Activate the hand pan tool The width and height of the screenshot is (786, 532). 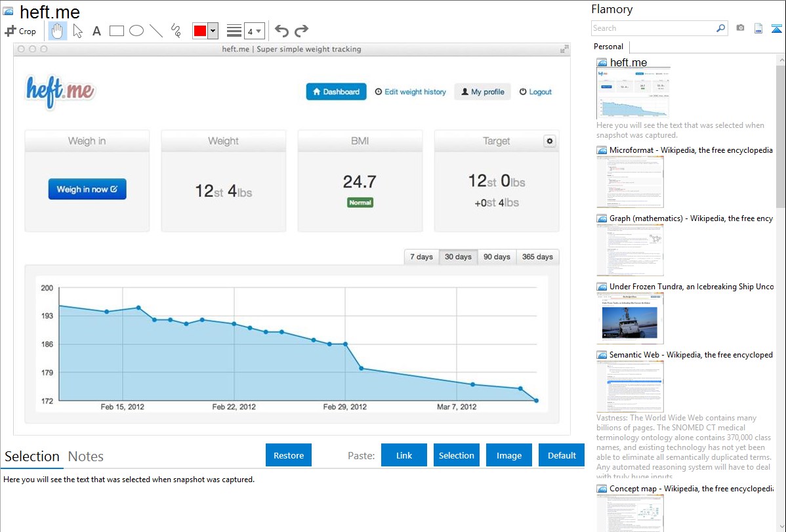58,31
